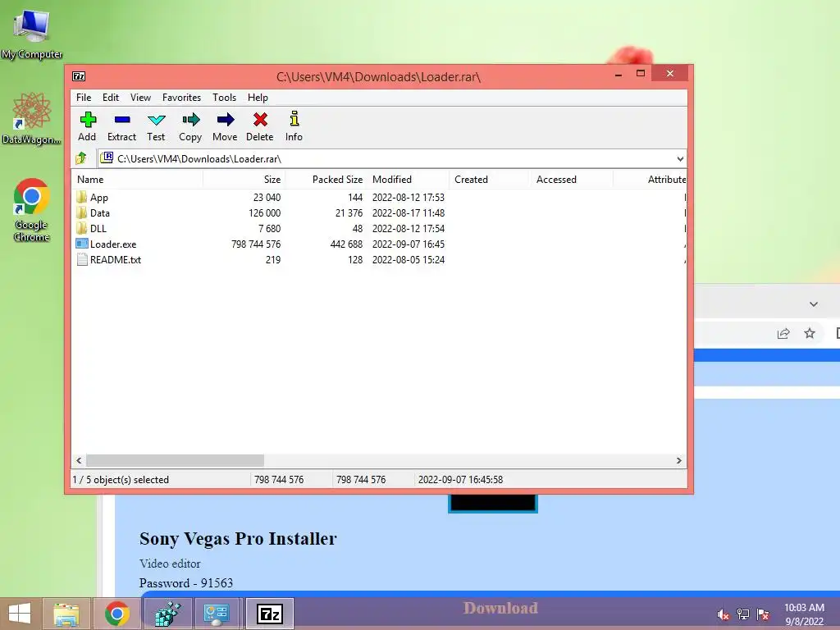Click the 7z window title icon
This screenshot has width=840, height=630.
point(79,76)
